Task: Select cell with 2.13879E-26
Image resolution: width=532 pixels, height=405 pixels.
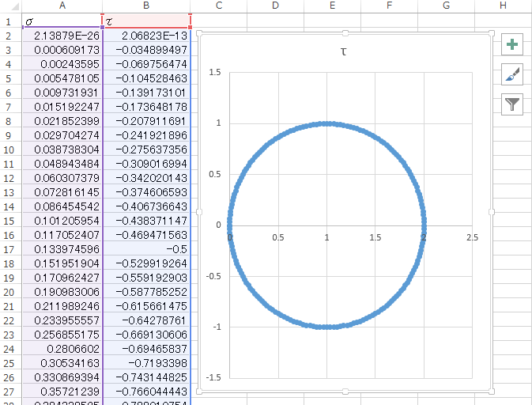Action: point(62,36)
